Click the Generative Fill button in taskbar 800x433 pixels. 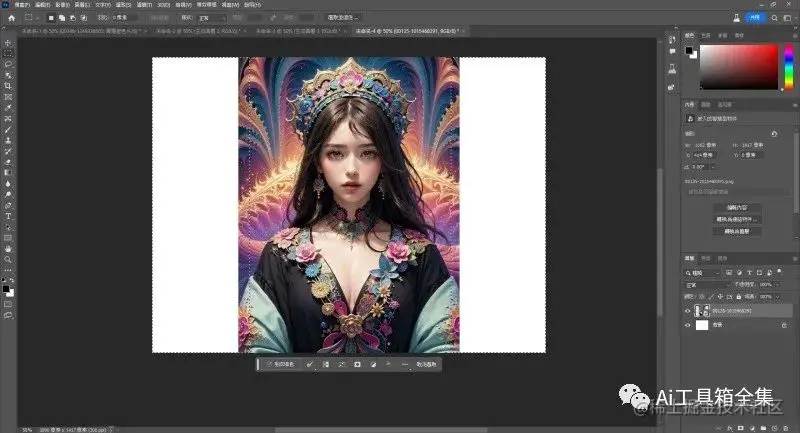(x=281, y=364)
